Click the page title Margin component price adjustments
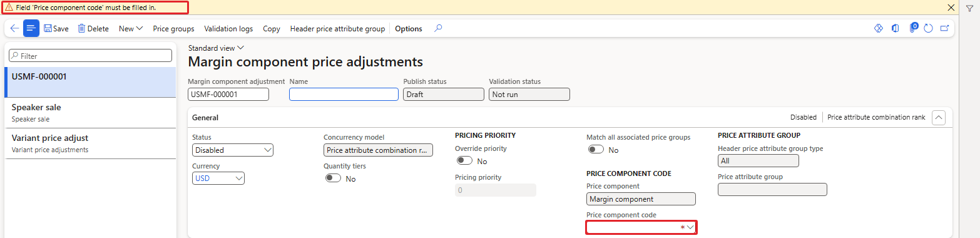Viewport: 980px width, 238px height. (305, 62)
